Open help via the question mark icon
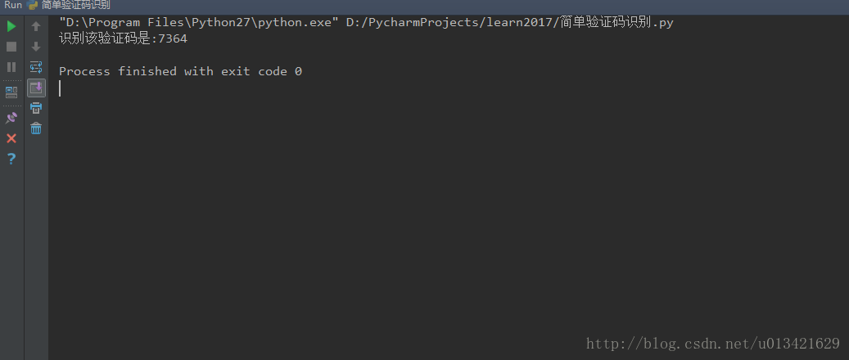 coord(11,159)
